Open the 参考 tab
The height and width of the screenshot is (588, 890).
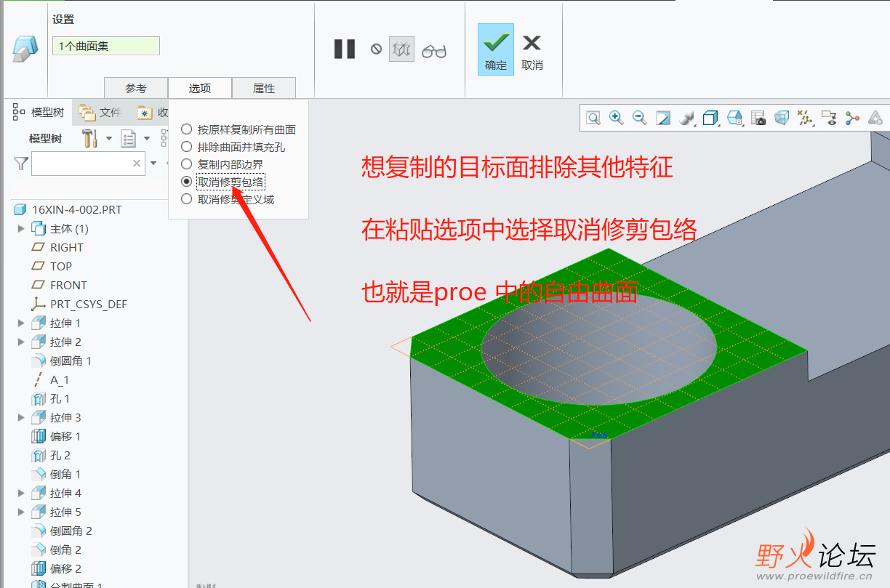tap(136, 88)
